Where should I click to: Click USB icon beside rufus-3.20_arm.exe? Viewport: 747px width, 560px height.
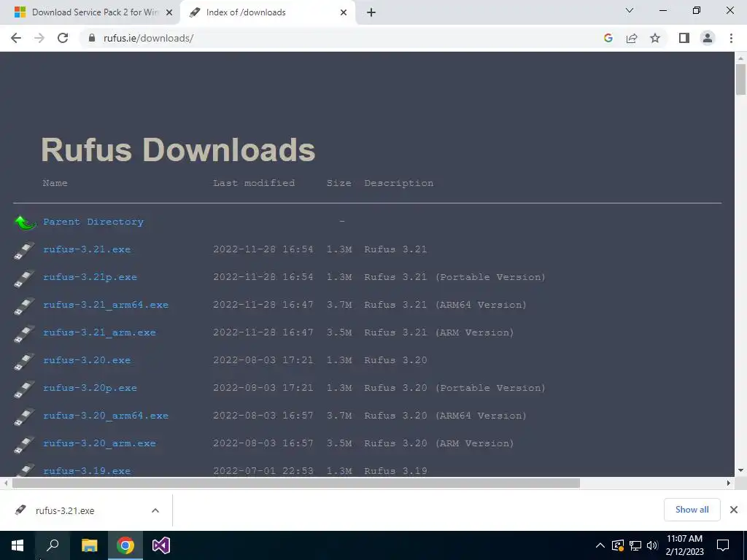coord(24,444)
